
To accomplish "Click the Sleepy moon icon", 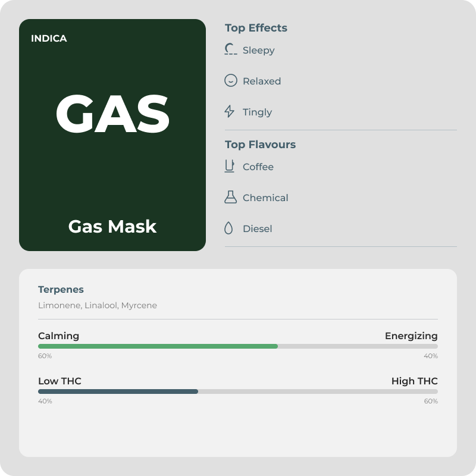I will (x=231, y=49).
